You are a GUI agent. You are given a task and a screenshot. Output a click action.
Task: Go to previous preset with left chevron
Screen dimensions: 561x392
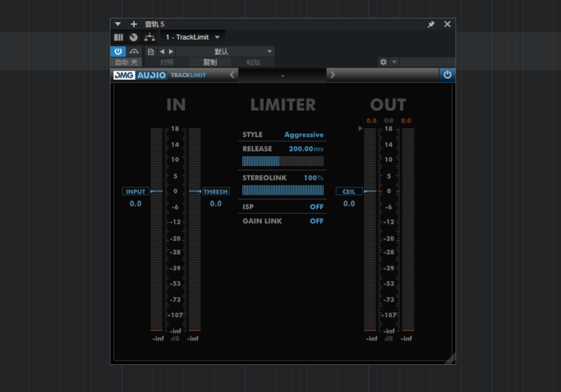click(x=232, y=75)
